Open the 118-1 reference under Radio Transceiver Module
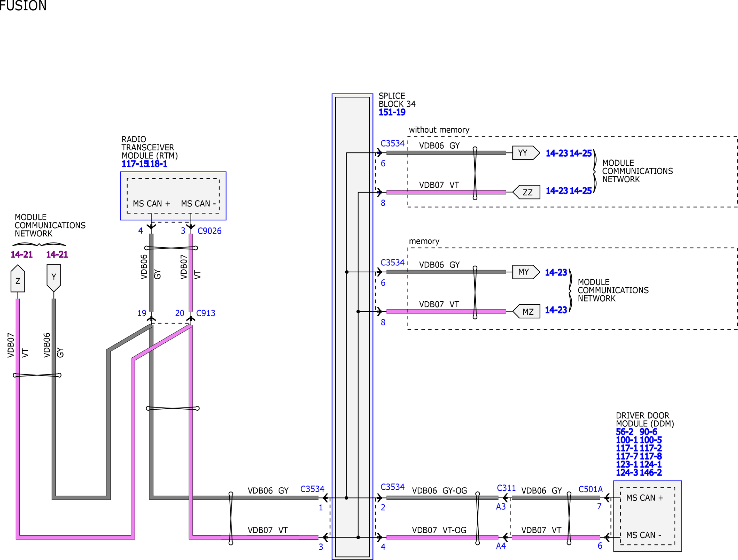The image size is (738, 560). (x=158, y=164)
